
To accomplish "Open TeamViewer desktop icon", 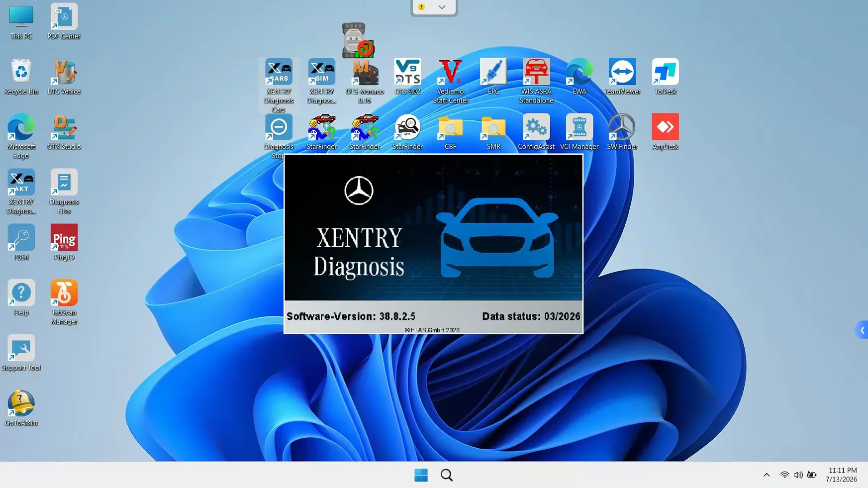I will 622,73.
